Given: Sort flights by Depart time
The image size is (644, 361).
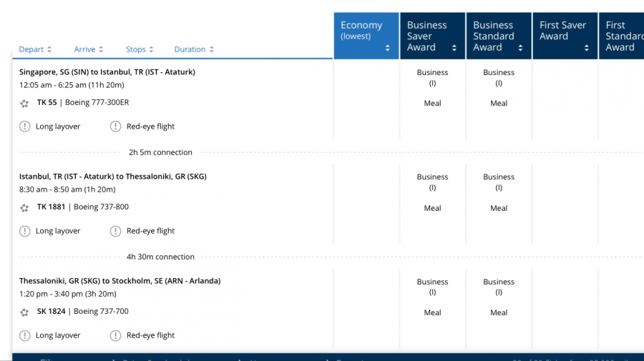Looking at the screenshot, I should tap(35, 49).
